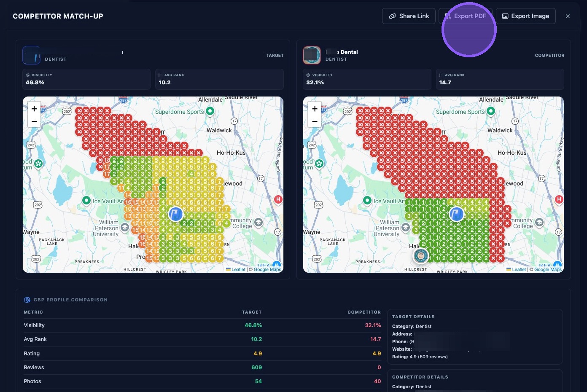Click target Avg Rank card showing 10.2
Image resolution: width=587 pixels, height=392 pixels.
(219, 79)
